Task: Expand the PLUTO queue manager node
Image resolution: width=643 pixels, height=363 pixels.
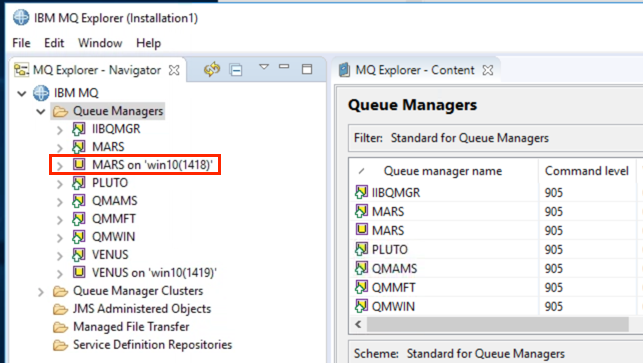Action: pos(60,184)
